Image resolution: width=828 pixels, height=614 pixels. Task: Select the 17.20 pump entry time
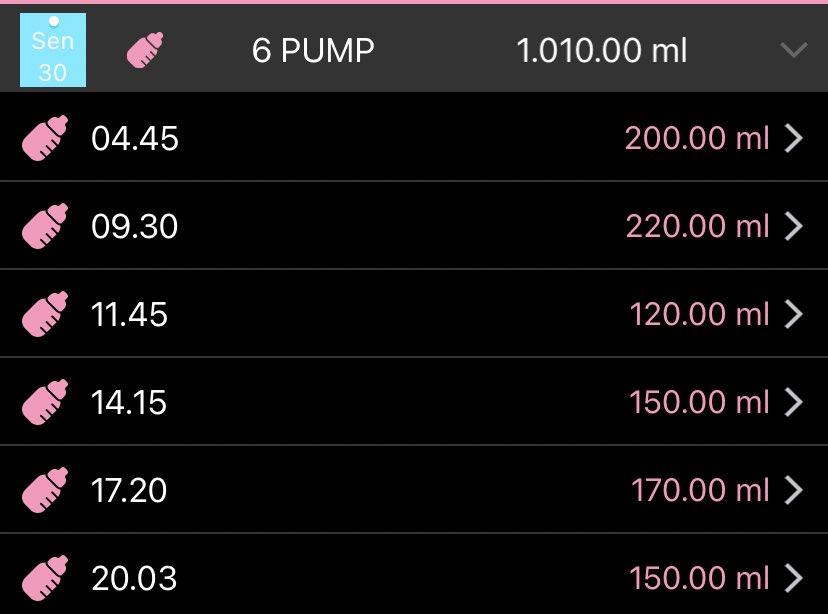(x=129, y=490)
